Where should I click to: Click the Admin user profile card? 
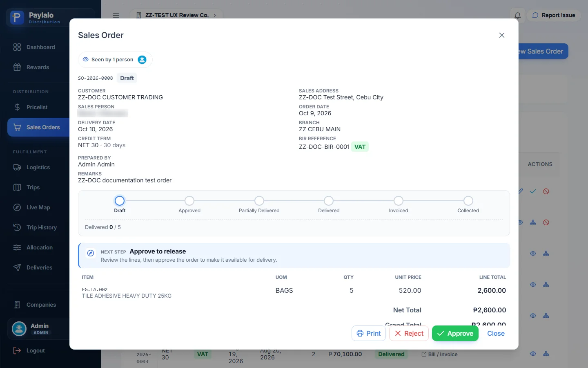point(38,329)
